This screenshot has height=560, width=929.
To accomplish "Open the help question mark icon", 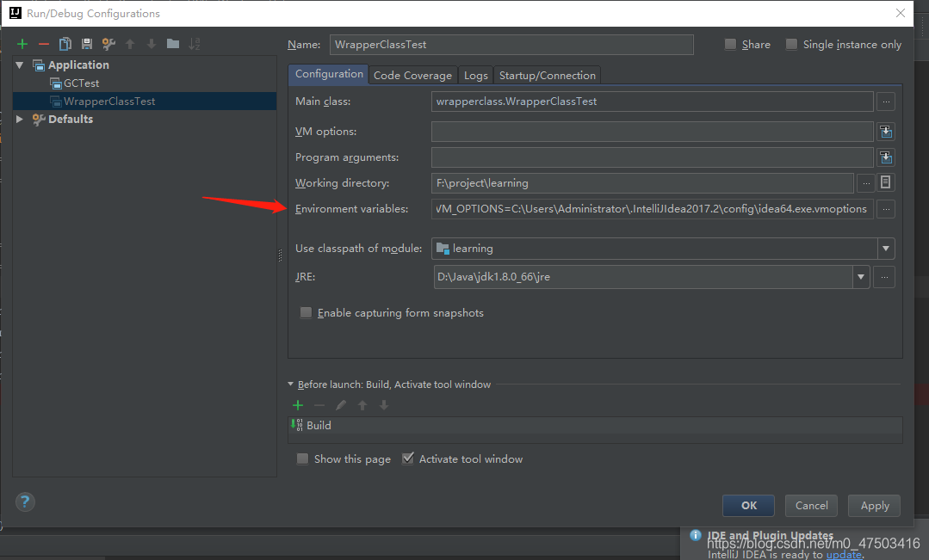I will click(x=25, y=502).
